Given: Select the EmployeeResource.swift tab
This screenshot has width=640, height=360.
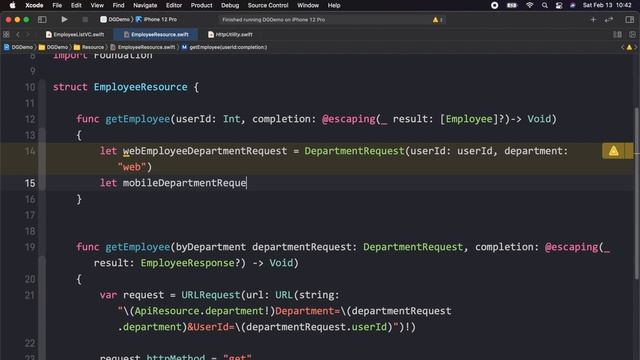Looking at the screenshot, I should [x=157, y=34].
